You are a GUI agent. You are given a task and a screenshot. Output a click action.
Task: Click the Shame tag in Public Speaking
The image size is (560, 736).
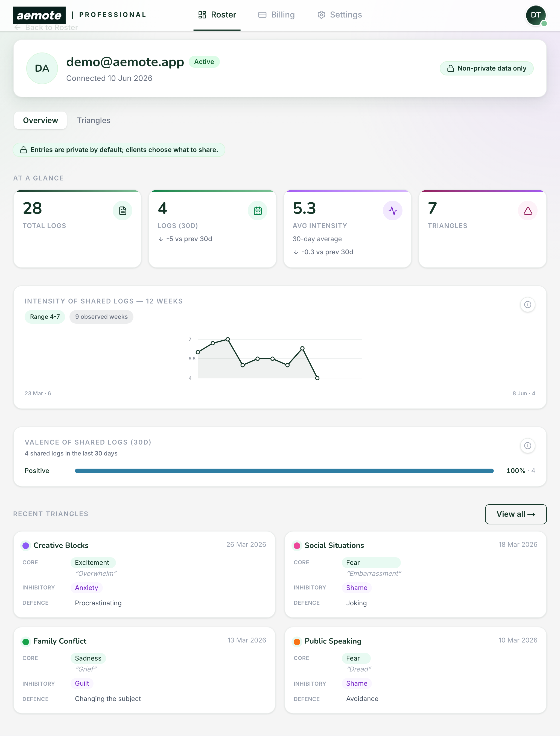click(357, 683)
